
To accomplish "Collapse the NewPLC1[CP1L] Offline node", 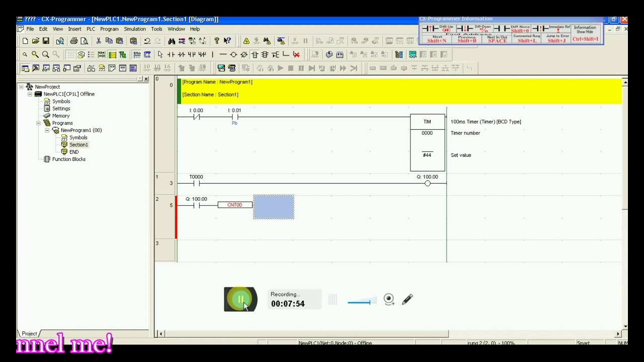I will [x=30, y=94].
